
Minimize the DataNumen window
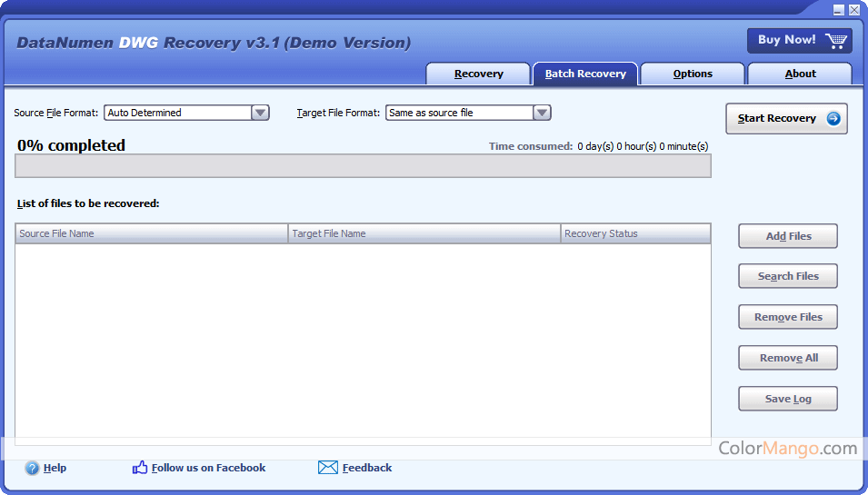pyautogui.click(x=839, y=9)
